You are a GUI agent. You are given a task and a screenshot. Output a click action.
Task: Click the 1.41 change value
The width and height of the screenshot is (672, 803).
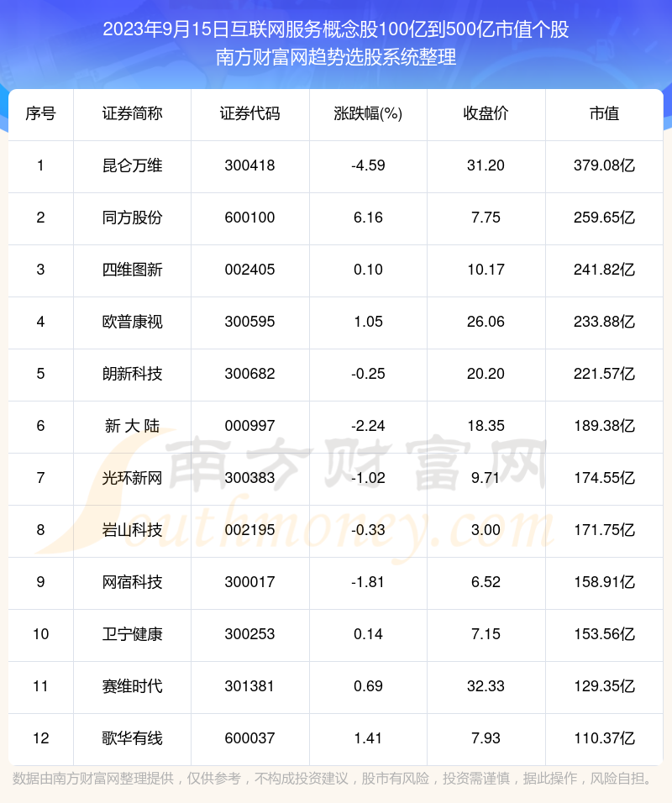click(368, 738)
